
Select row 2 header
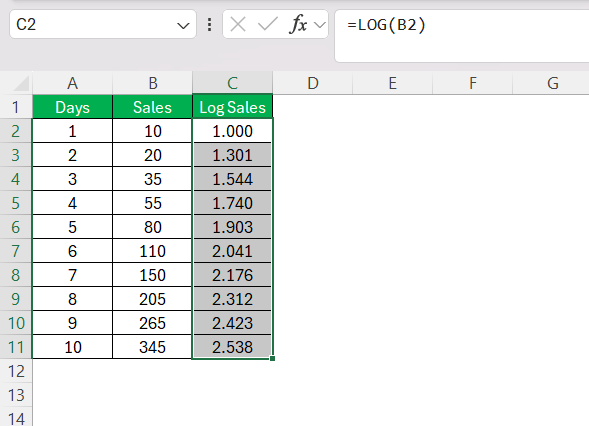coord(16,131)
